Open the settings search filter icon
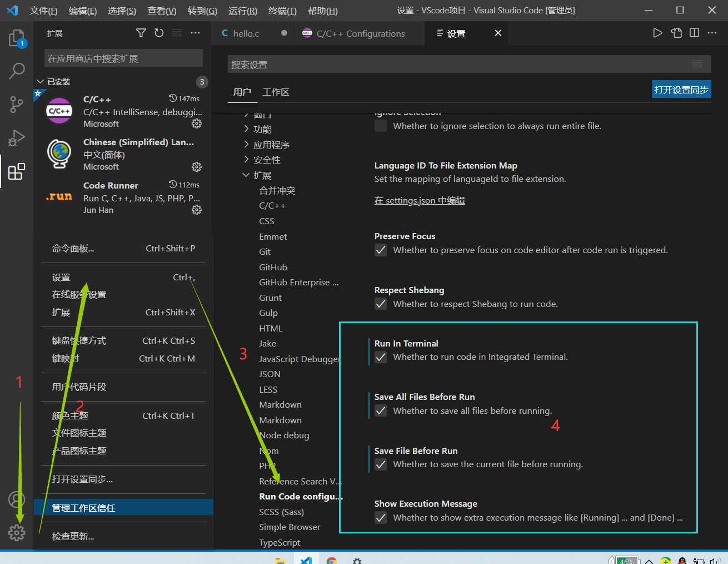This screenshot has height=564, width=728. click(x=697, y=65)
